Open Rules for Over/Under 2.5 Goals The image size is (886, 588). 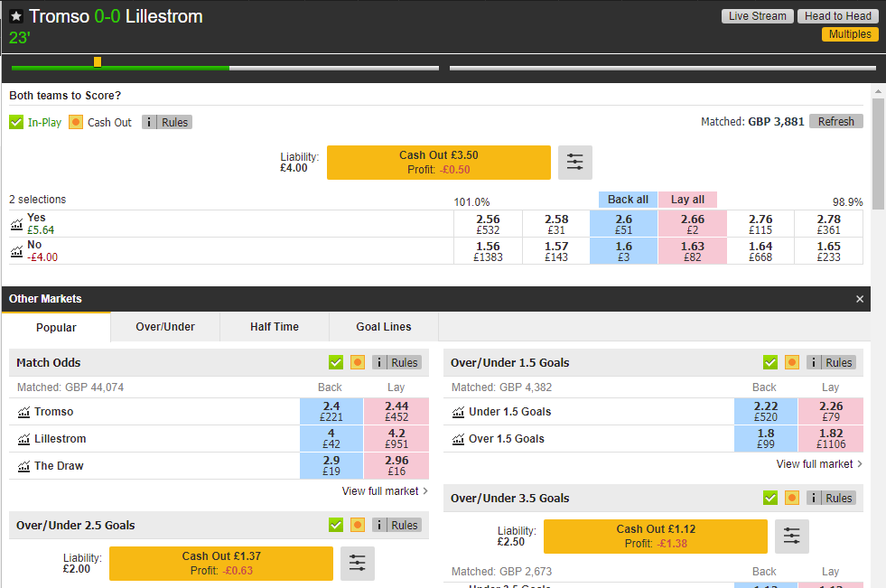coord(397,526)
